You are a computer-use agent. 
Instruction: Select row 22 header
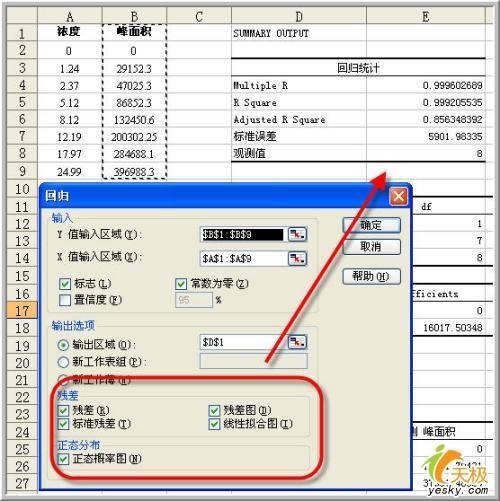[x=22, y=397]
